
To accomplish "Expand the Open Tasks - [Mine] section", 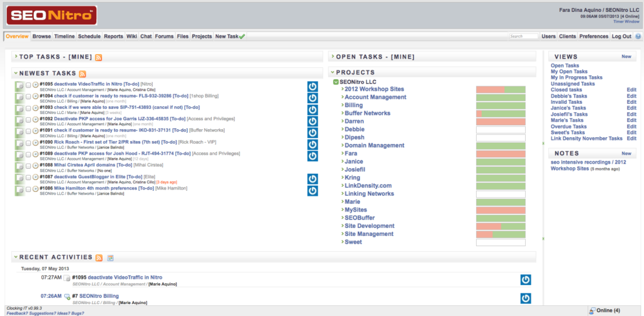I will click(333, 57).
